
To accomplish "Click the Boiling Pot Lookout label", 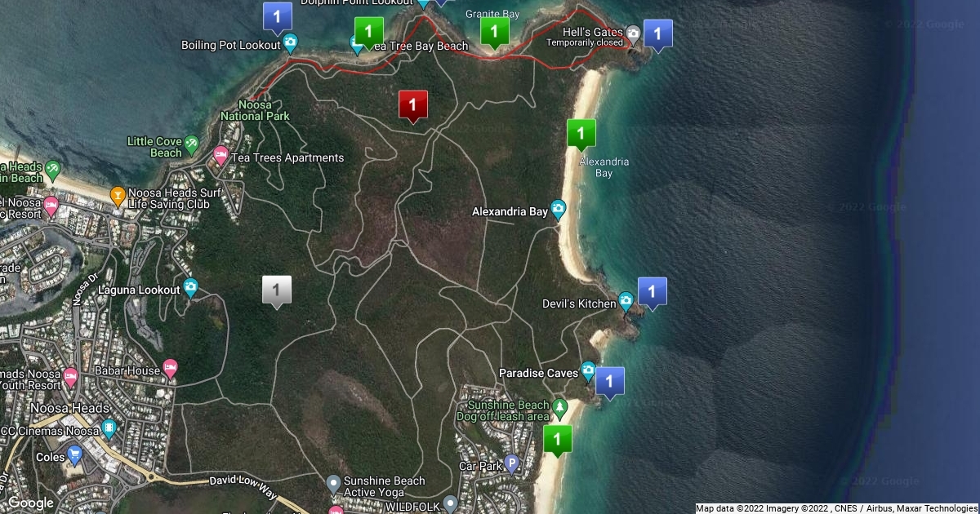I will pyautogui.click(x=230, y=45).
